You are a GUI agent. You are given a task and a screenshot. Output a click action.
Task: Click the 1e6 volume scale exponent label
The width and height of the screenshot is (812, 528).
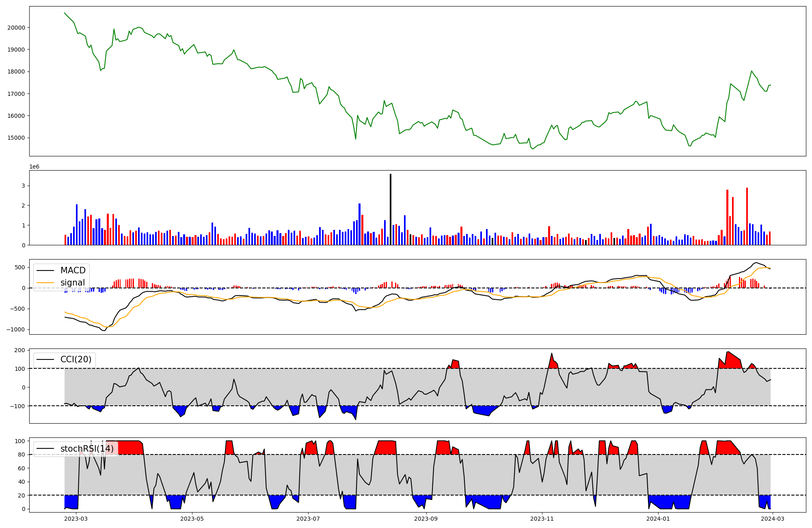click(x=35, y=167)
